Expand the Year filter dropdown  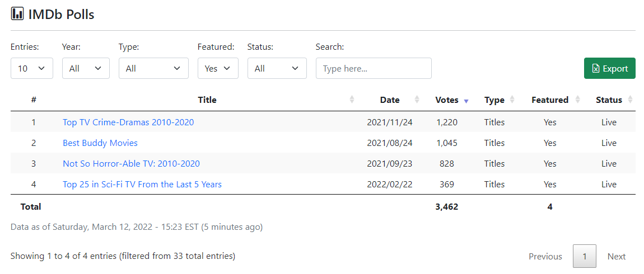[86, 68]
